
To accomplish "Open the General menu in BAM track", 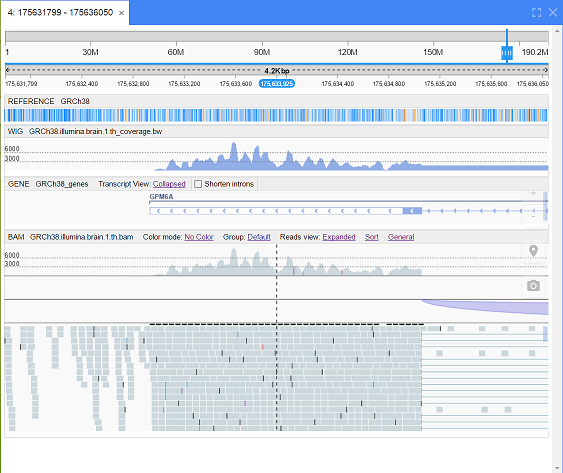I will (x=401, y=237).
